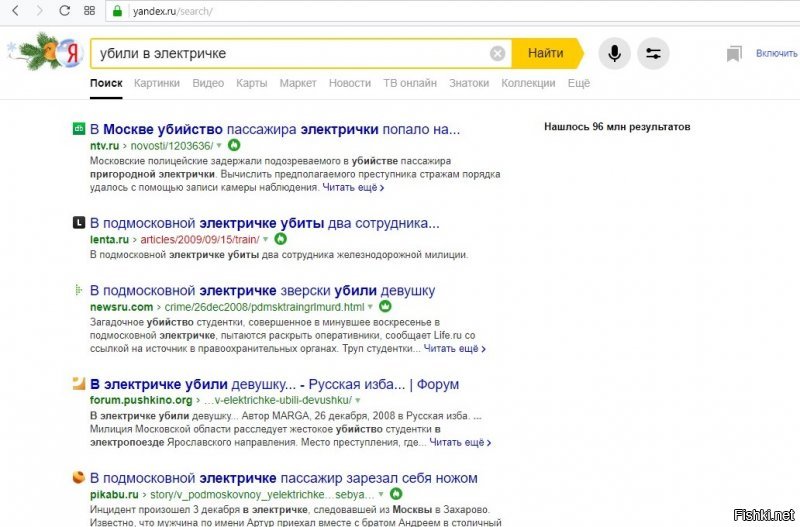Click the bookmark collections icon
Image resolution: width=800 pixels, height=527 pixels.
point(734,54)
